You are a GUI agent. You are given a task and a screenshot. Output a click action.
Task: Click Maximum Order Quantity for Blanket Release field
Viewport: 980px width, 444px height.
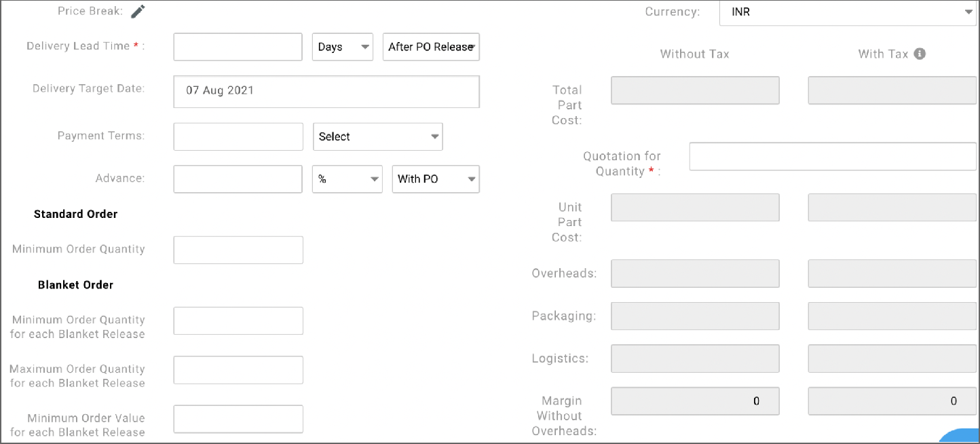click(238, 370)
